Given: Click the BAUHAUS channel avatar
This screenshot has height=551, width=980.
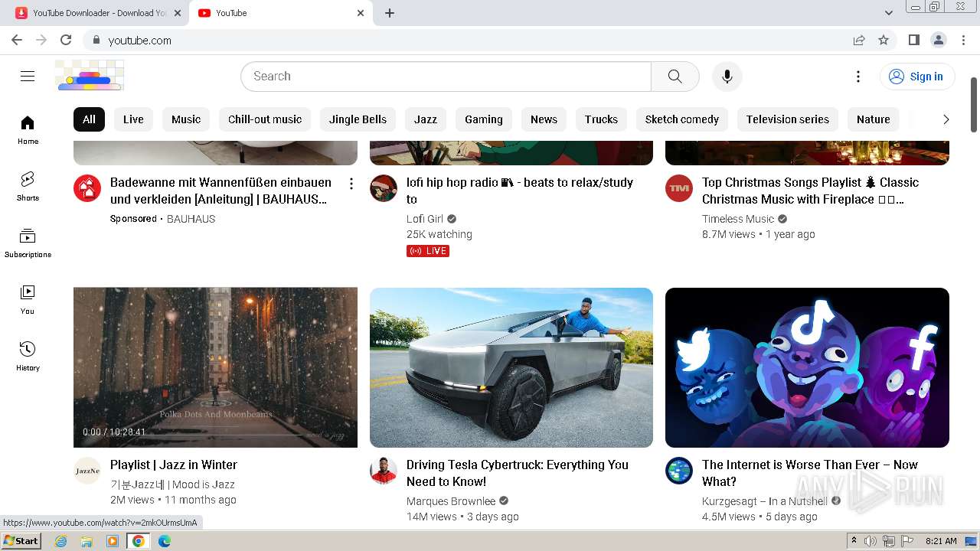Looking at the screenshot, I should pos(87,188).
